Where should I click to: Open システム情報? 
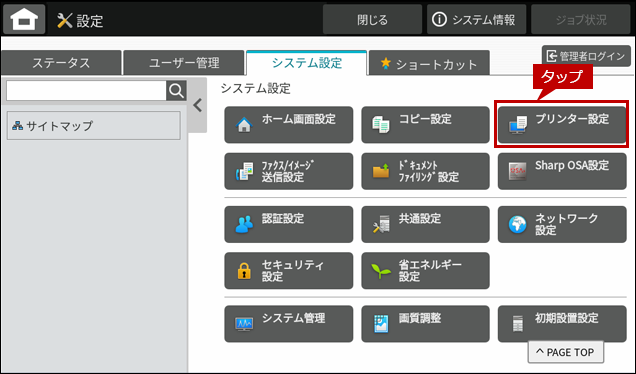tap(476, 19)
